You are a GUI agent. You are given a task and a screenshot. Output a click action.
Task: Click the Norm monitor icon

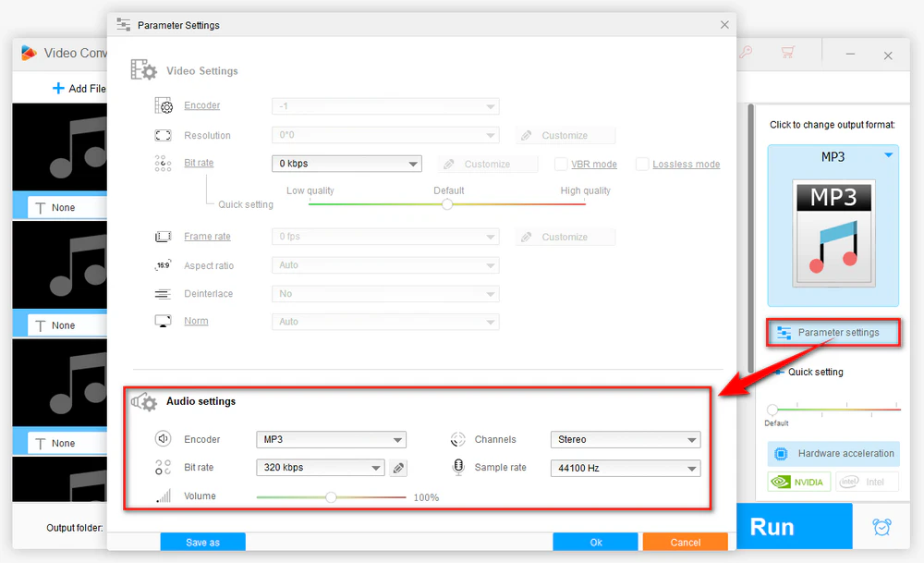coord(163,322)
